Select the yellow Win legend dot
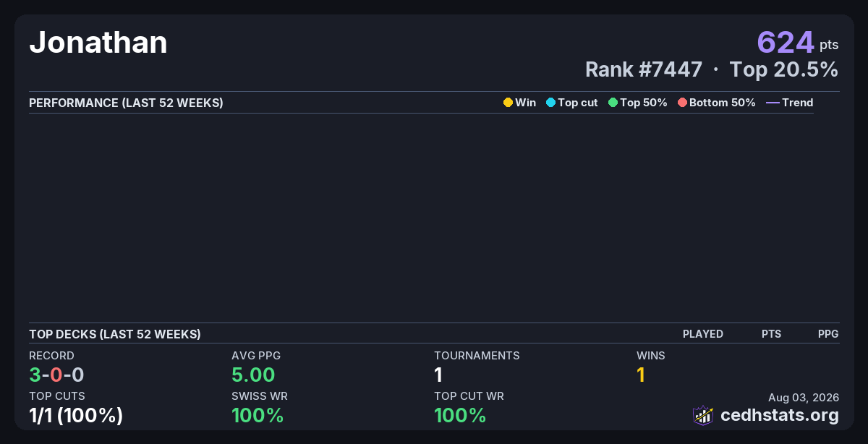The height and width of the screenshot is (444, 868). pos(508,103)
